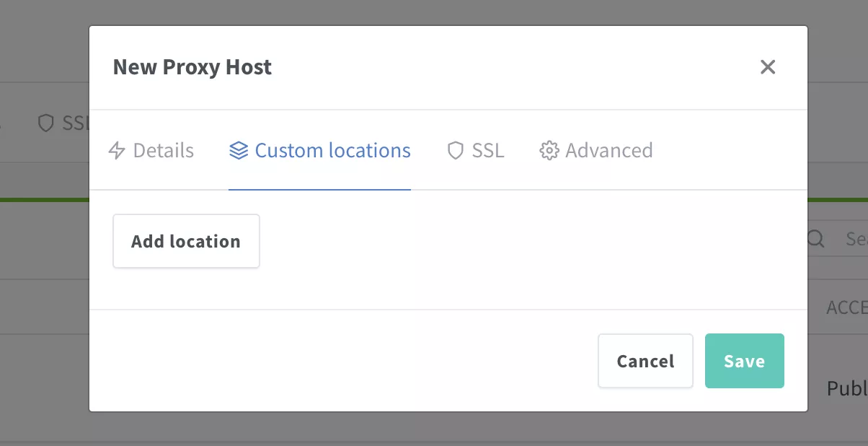The width and height of the screenshot is (868, 446).
Task: Add a new location
Action: tap(186, 241)
